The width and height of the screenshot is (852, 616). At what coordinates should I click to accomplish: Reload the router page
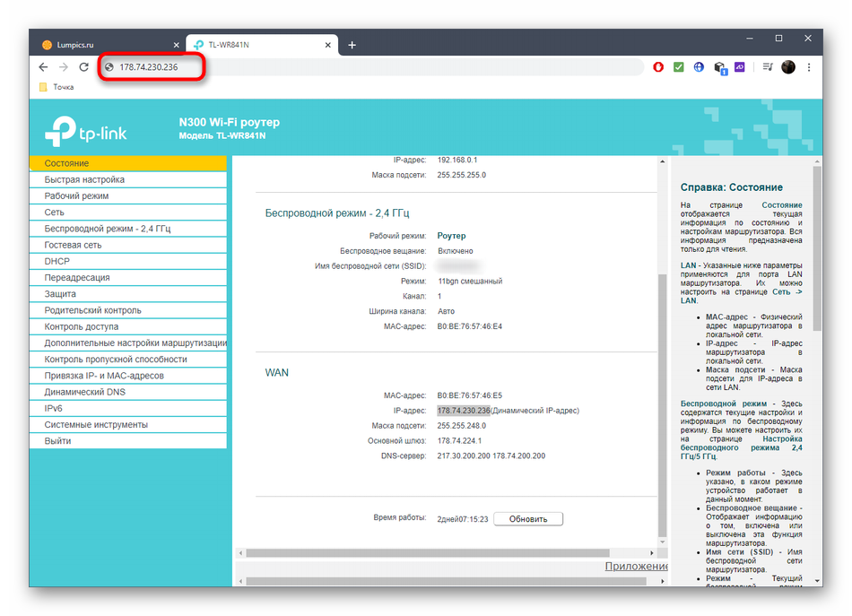point(84,67)
